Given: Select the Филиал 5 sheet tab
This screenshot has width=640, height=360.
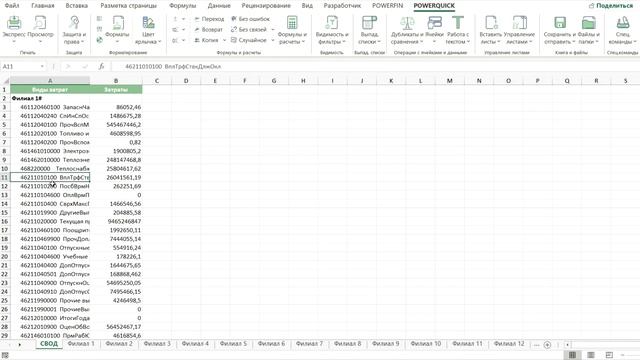Looking at the screenshot, I should (x=233, y=344).
